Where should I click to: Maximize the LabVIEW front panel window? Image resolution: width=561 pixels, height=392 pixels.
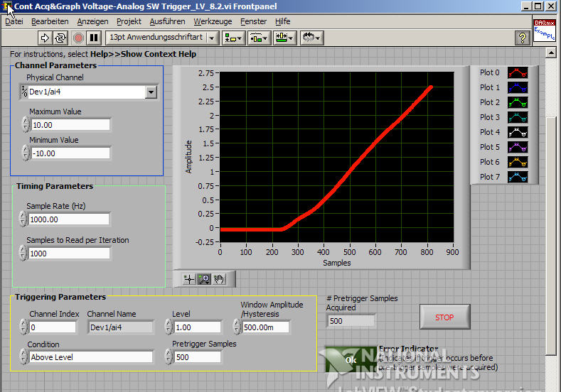click(538, 6)
